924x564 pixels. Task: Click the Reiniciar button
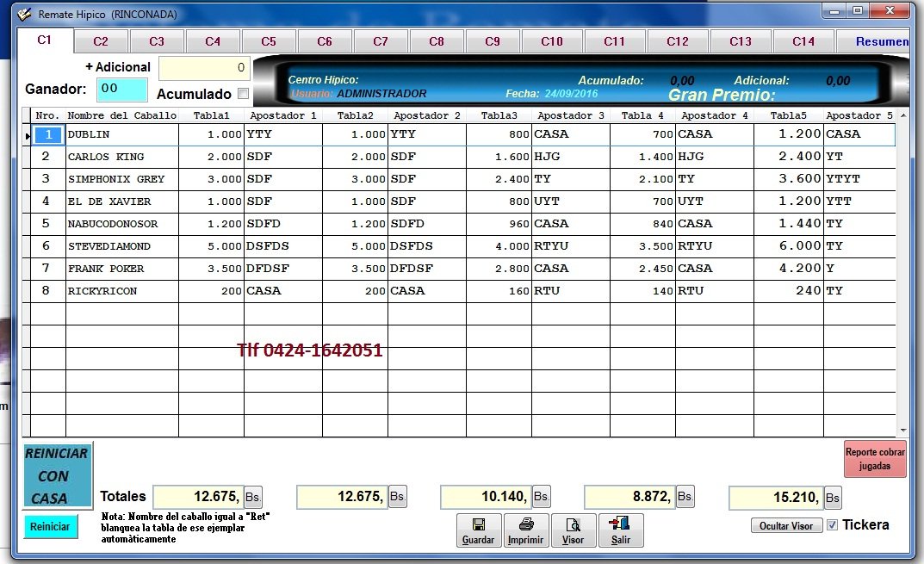click(x=50, y=525)
